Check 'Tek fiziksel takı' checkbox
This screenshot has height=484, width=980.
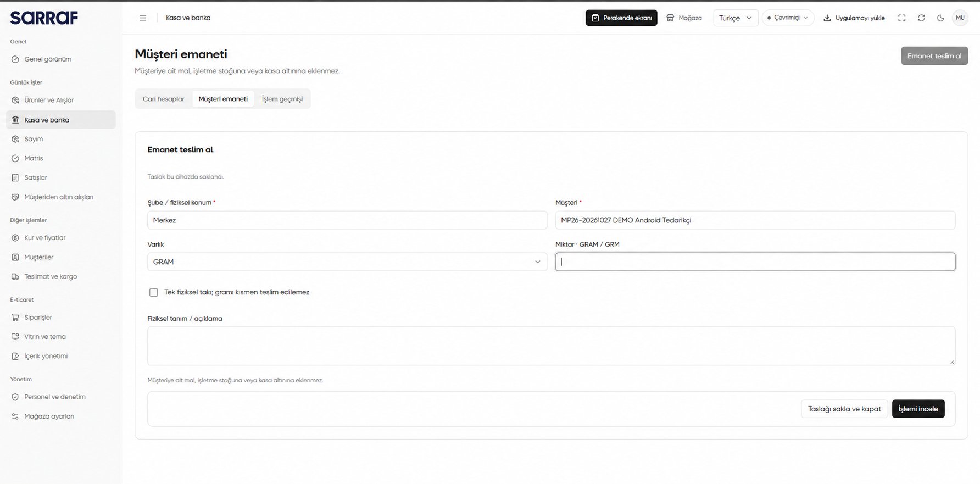tap(154, 292)
